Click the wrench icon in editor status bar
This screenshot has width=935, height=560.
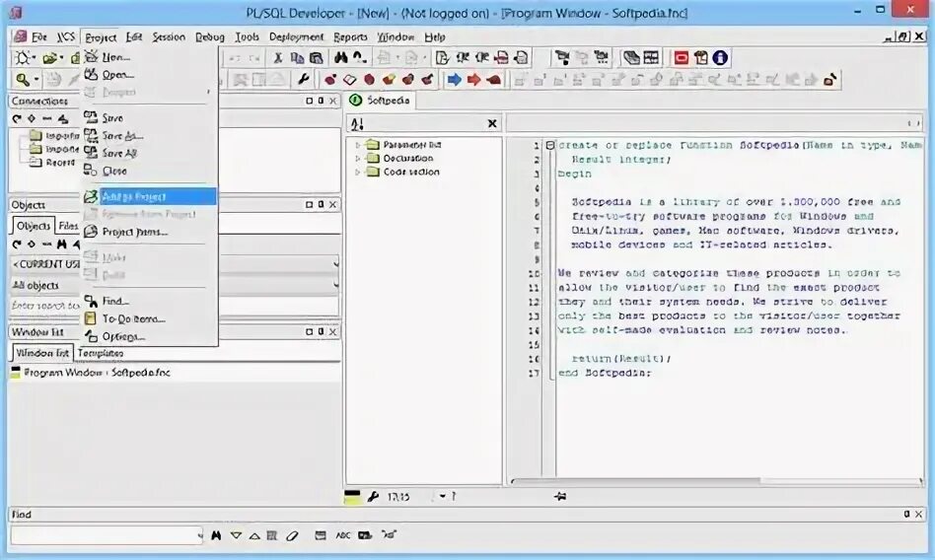pyautogui.click(x=373, y=496)
